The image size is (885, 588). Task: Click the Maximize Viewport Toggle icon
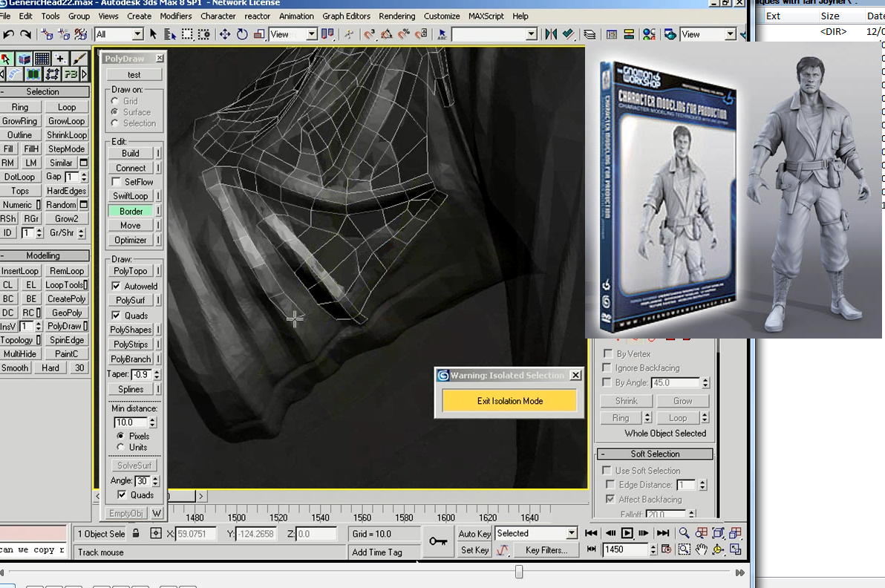coord(736,549)
